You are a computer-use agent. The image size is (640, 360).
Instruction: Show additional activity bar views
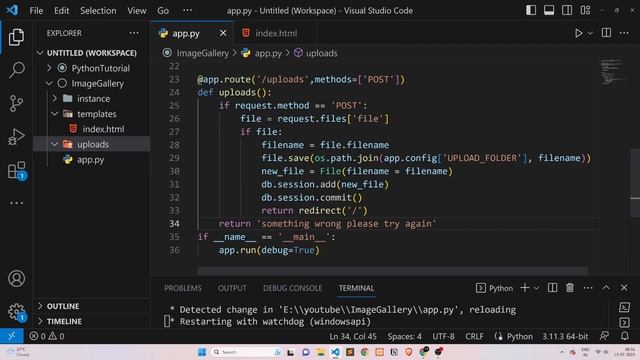pos(16,203)
